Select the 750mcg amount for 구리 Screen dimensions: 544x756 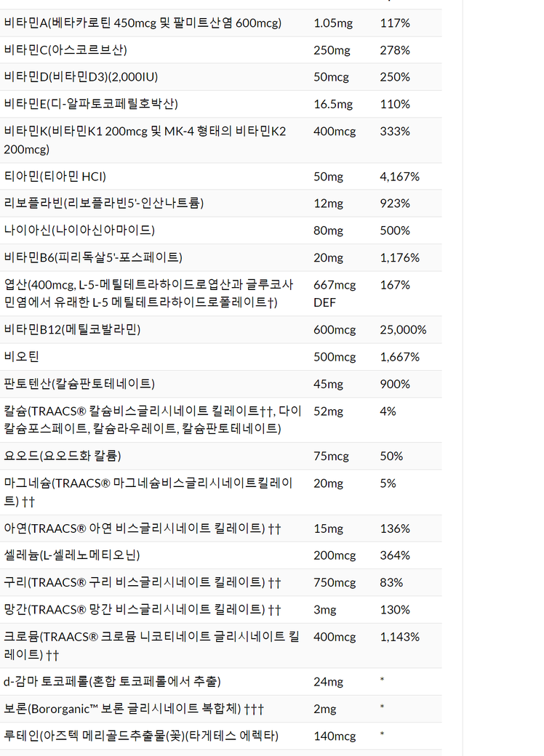(x=335, y=583)
